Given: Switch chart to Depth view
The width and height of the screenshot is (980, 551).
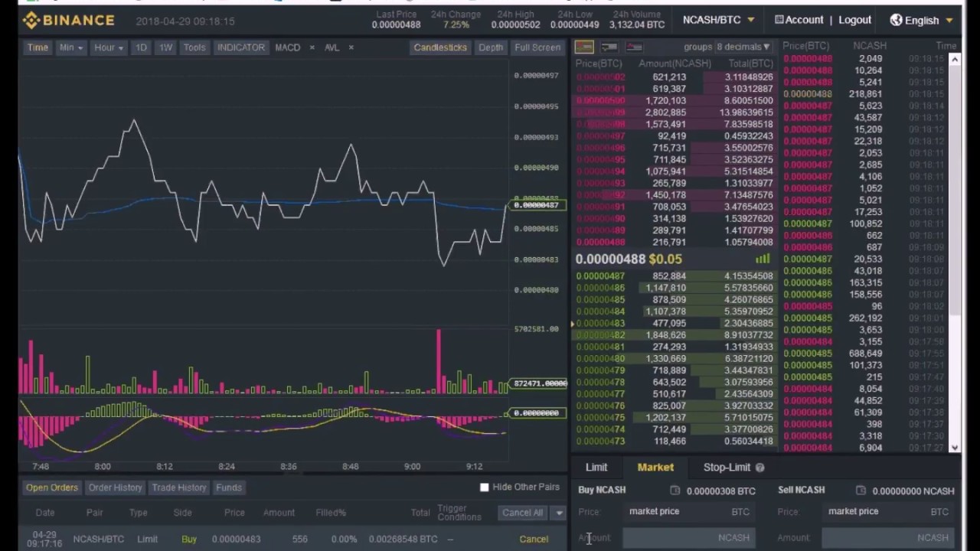Looking at the screenshot, I should (491, 47).
